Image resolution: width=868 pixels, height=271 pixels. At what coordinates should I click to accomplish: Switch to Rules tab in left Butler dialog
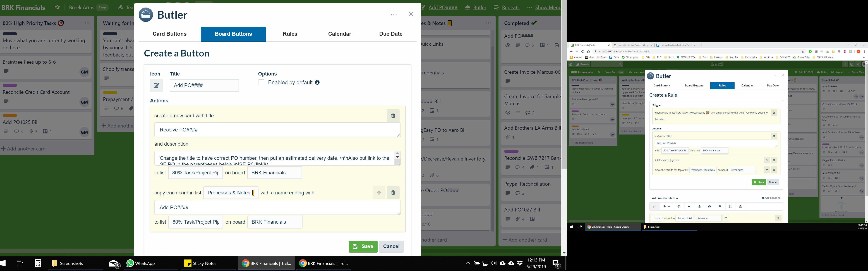[290, 34]
